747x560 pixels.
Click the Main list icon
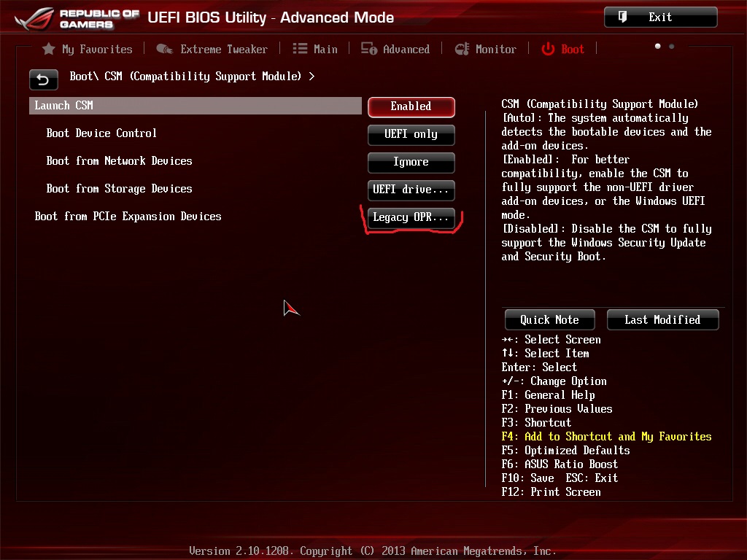300,49
